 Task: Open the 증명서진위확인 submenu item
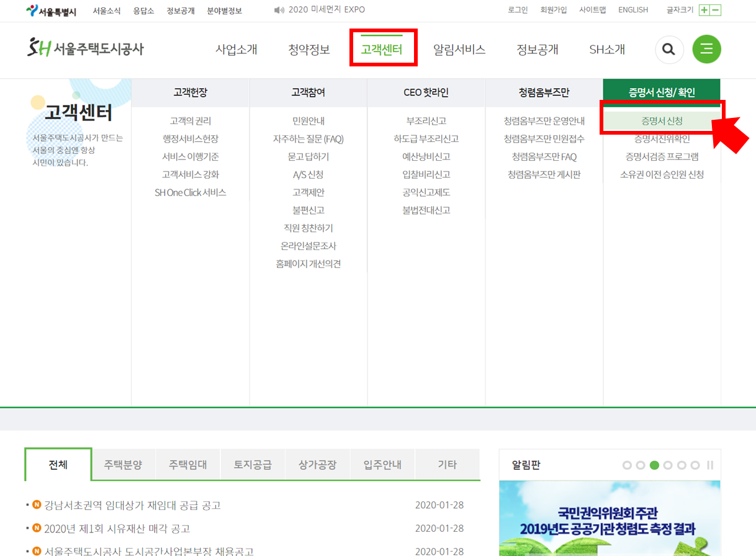662,139
